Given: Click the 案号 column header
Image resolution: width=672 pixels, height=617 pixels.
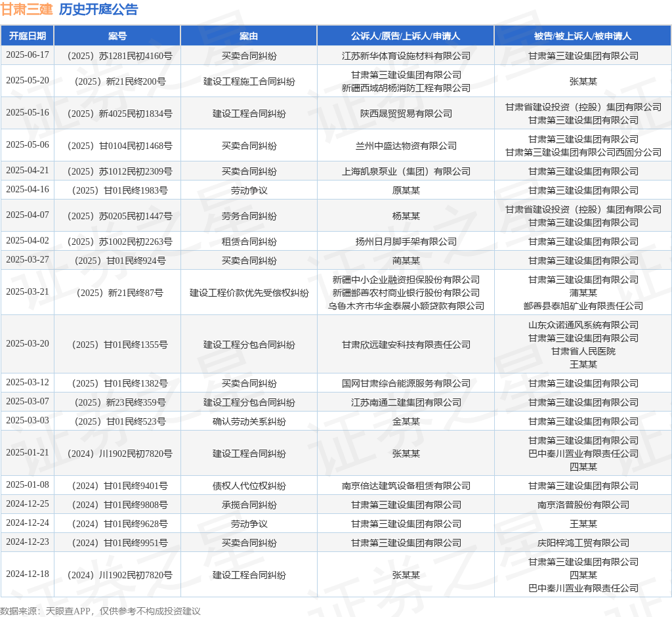Looking at the screenshot, I should coord(117,36).
